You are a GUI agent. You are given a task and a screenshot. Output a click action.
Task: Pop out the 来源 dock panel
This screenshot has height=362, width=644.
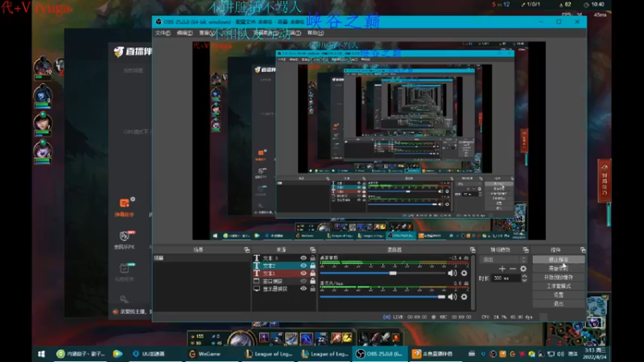(x=312, y=249)
